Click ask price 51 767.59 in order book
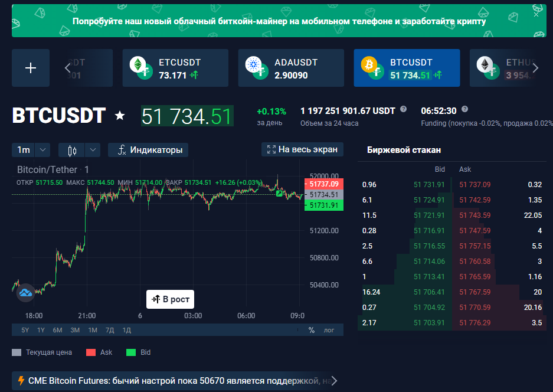The width and height of the screenshot is (553, 392). click(475, 292)
